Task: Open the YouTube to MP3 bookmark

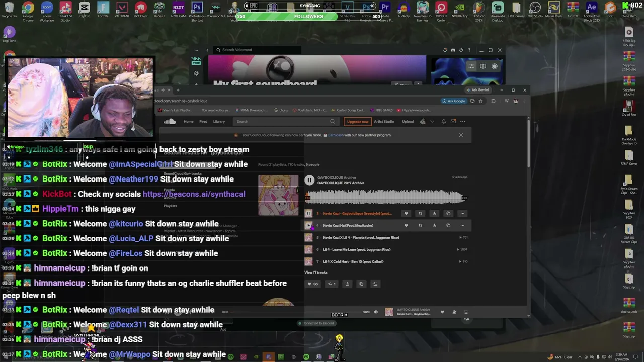Action: pos(309,110)
